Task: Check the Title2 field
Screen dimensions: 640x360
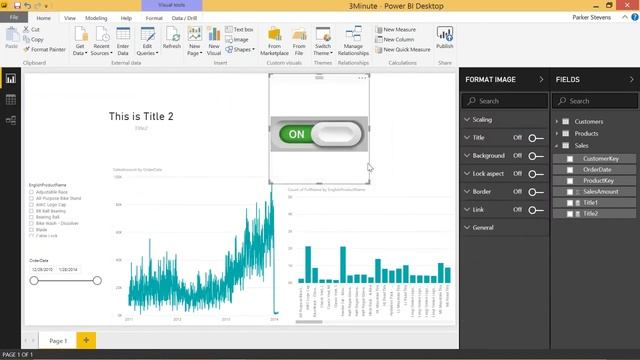Action: click(x=570, y=214)
